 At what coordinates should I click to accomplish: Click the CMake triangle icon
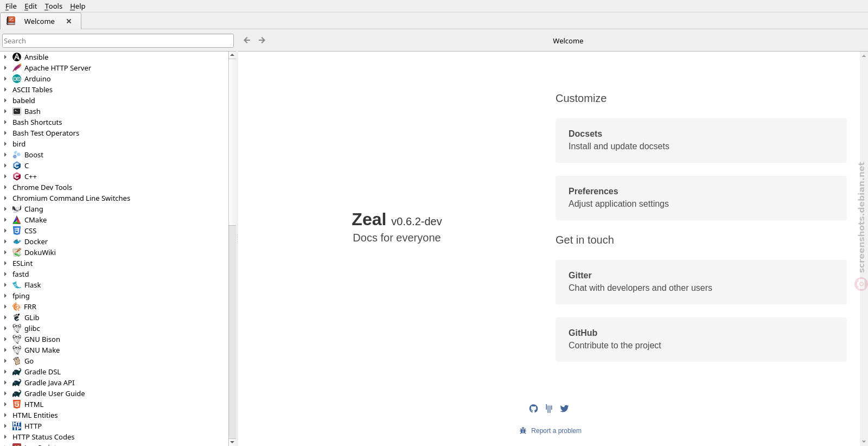tap(17, 220)
